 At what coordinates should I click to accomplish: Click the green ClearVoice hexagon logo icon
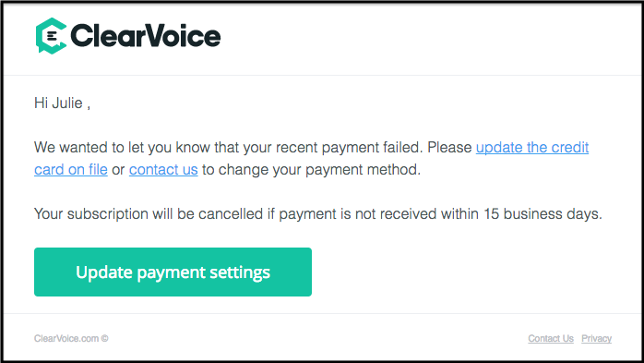pos(52,36)
